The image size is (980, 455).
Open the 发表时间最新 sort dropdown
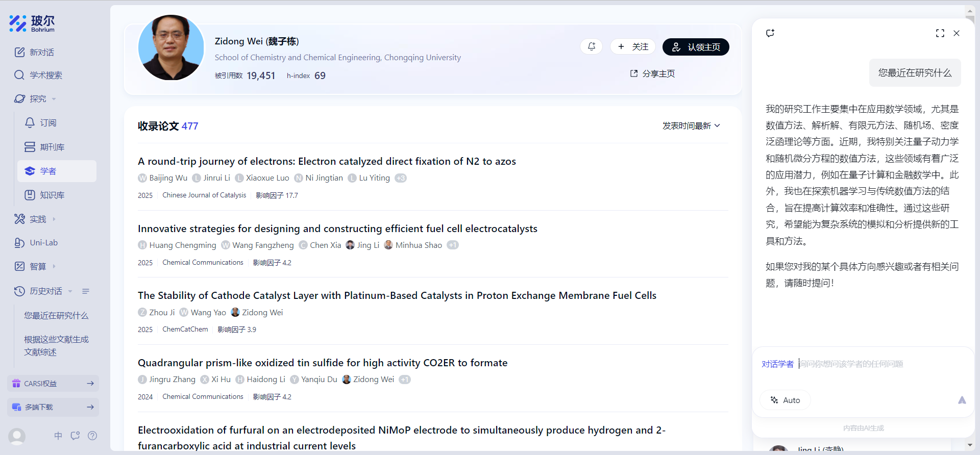point(691,125)
